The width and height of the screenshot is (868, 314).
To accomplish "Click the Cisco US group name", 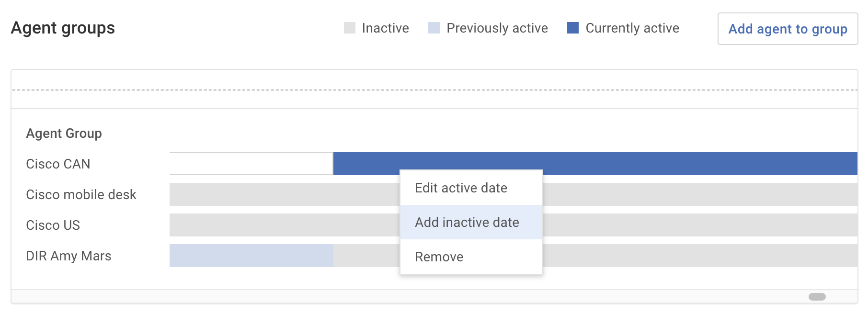I will 53,225.
